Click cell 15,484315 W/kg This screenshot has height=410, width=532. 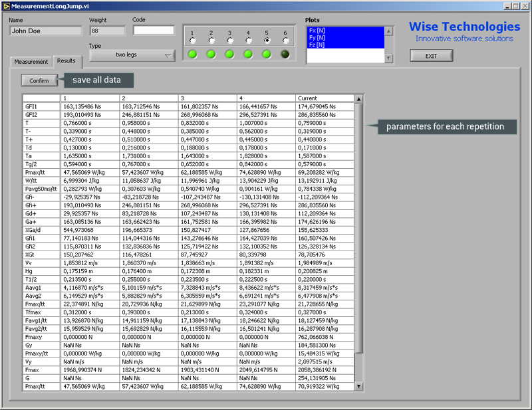325,354
